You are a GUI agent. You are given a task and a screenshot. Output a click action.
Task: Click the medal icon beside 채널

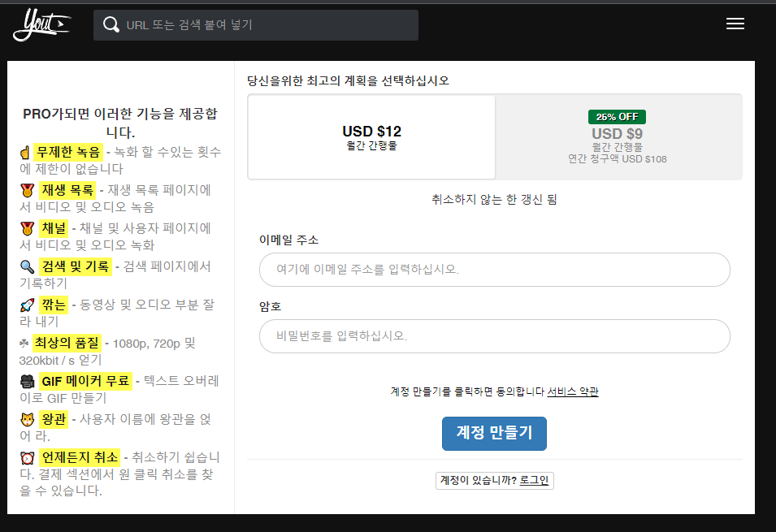[27, 228]
